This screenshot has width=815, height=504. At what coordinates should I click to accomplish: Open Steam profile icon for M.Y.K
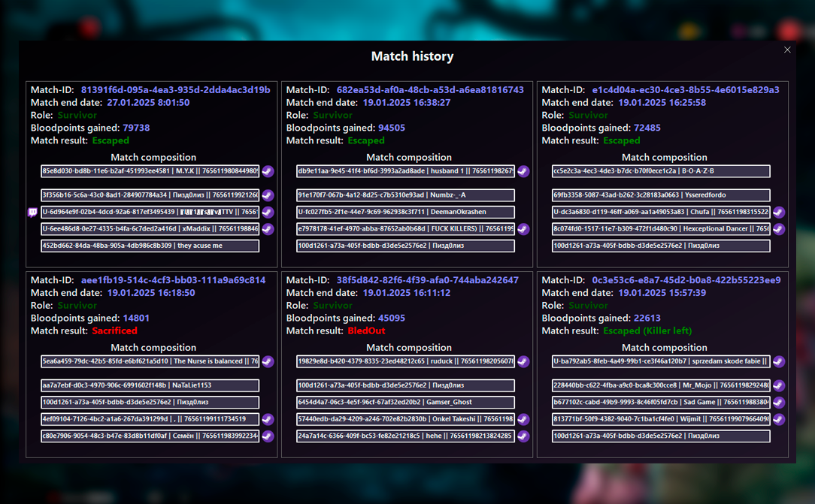pyautogui.click(x=268, y=171)
